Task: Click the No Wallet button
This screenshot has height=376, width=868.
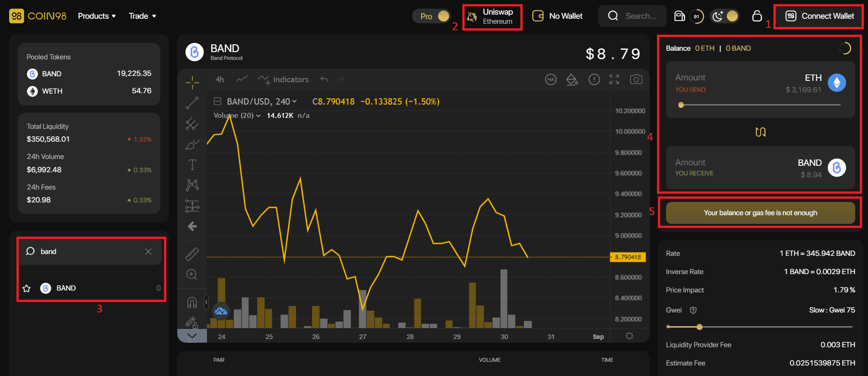Action: click(x=557, y=16)
